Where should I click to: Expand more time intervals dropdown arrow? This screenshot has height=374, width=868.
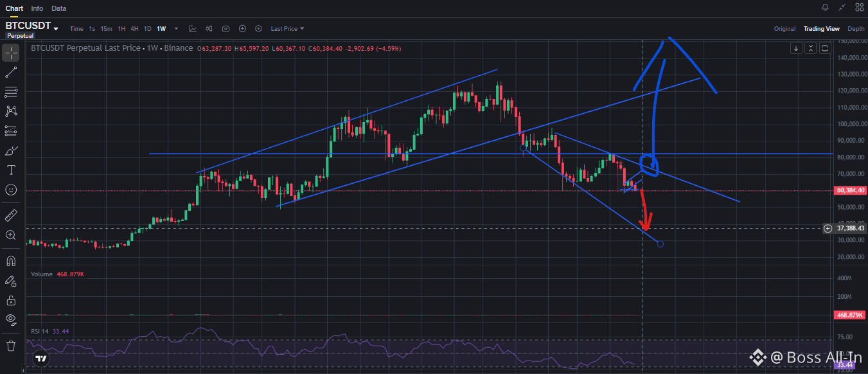178,28
